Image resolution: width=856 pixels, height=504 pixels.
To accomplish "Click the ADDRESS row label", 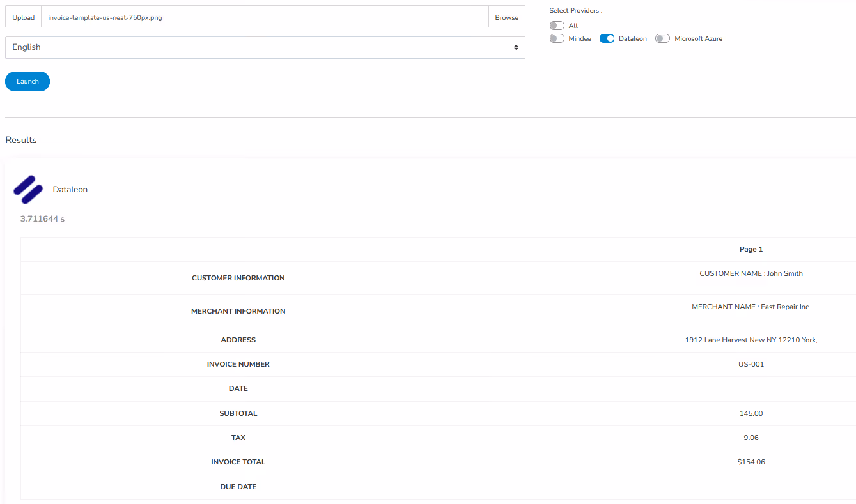I will 238,340.
